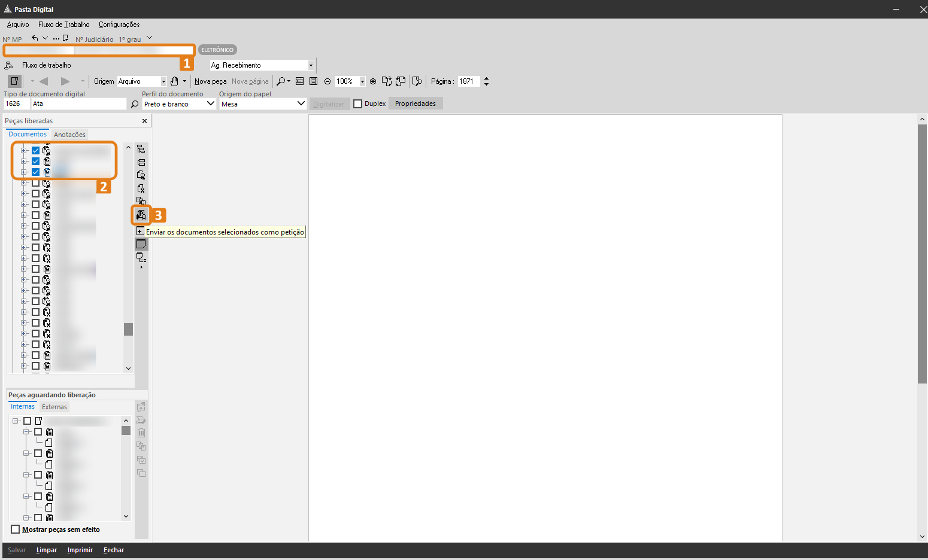Open the Origem do papel Mesa dropdown
Image resolution: width=928 pixels, height=560 pixels.
pyautogui.click(x=301, y=104)
